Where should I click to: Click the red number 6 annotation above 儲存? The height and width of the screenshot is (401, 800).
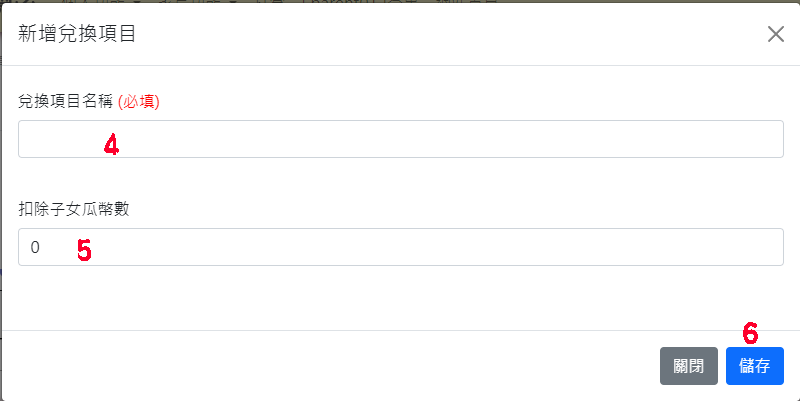[x=750, y=334]
